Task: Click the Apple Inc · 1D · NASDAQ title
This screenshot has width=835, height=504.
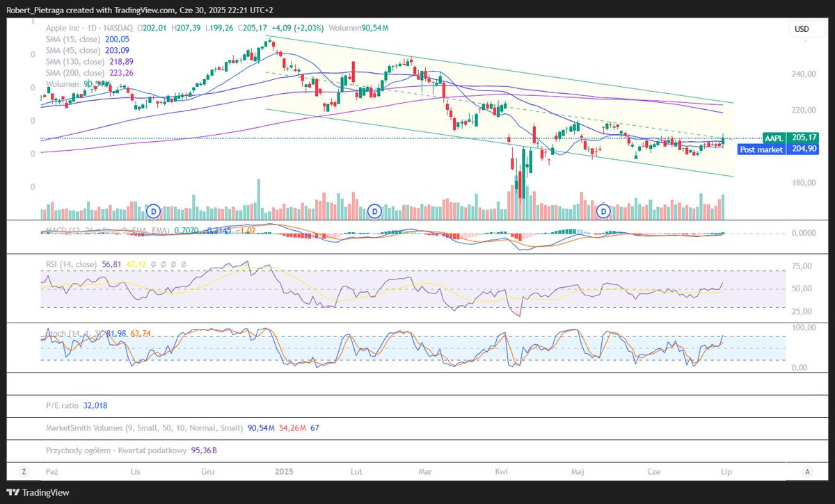Action: [x=90, y=28]
